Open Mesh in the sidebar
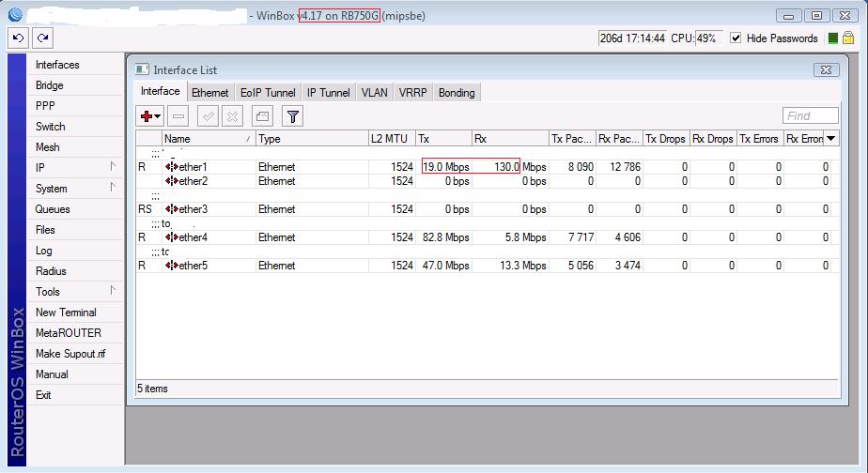This screenshot has height=473, width=868. click(48, 147)
